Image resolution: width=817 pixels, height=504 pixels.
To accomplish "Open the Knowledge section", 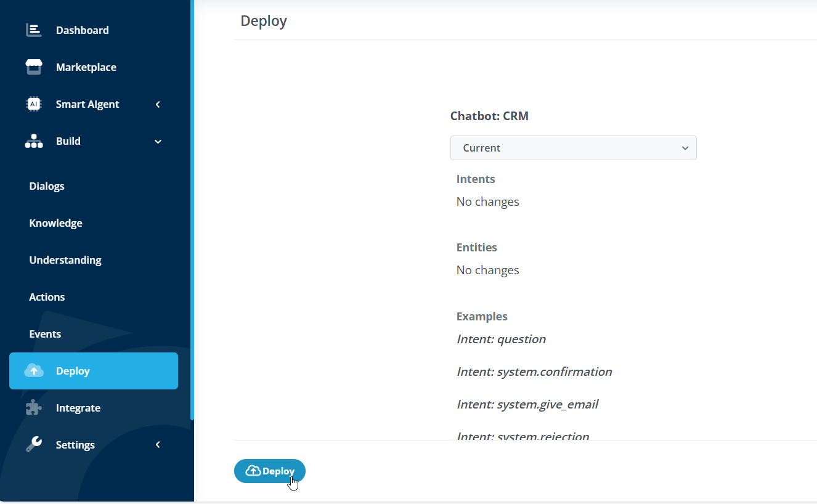I will pos(55,223).
